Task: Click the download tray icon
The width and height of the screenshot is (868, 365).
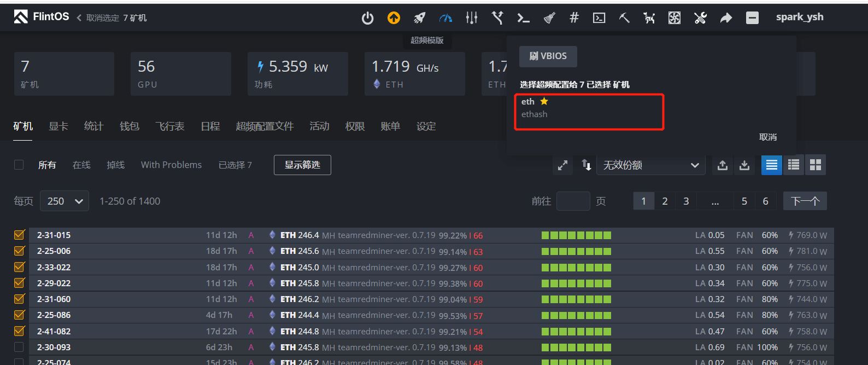Action: [x=744, y=165]
